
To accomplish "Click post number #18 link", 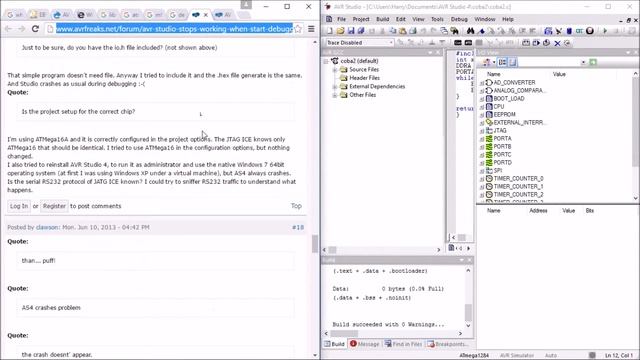I will (x=298, y=227).
